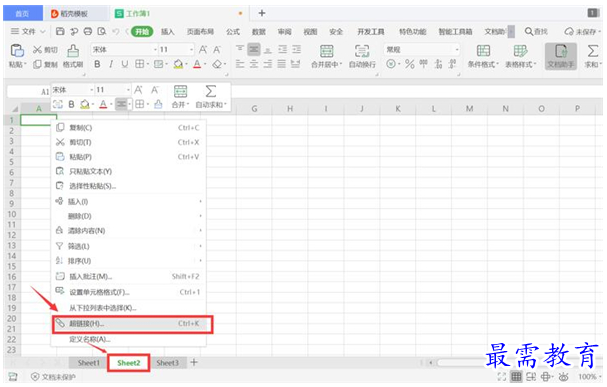Switch to the 数据 (Data) tab
The height and width of the screenshot is (387, 607).
point(259,32)
